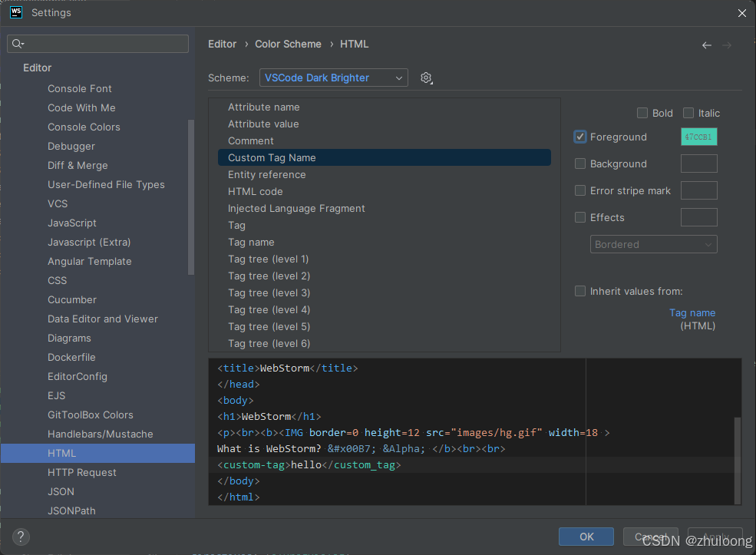The width and height of the screenshot is (756, 555).
Task: Click the OK button
Action: point(586,537)
